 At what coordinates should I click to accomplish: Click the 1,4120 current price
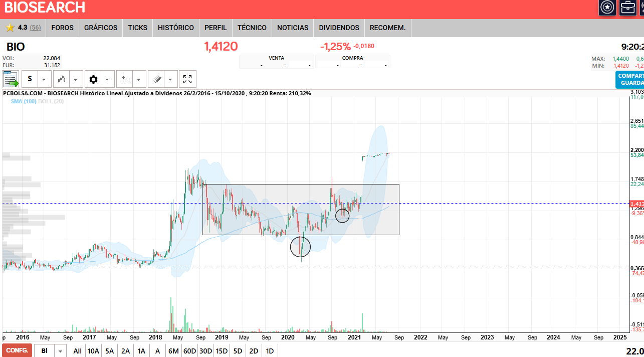(221, 47)
